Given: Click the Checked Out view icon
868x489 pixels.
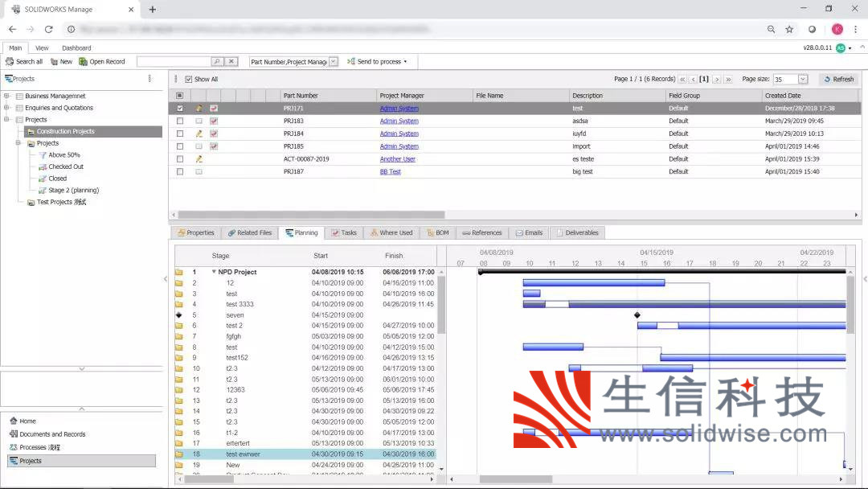Looking at the screenshot, I should tap(43, 166).
